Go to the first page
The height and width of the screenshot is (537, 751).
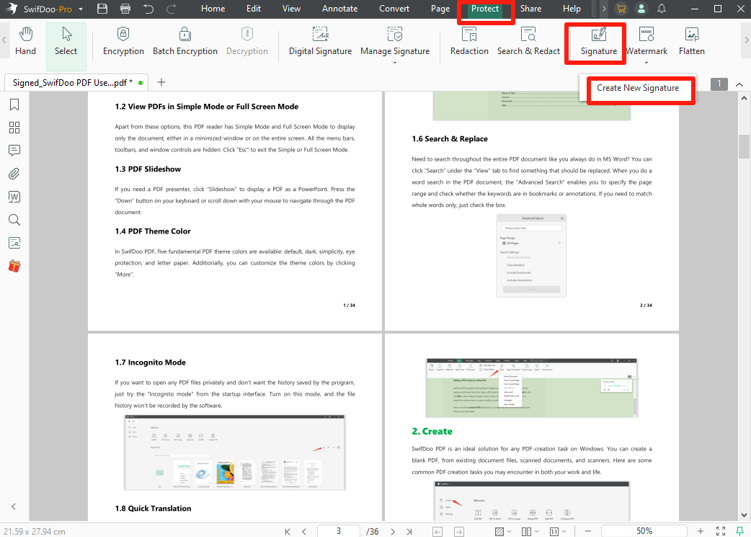tap(287, 531)
